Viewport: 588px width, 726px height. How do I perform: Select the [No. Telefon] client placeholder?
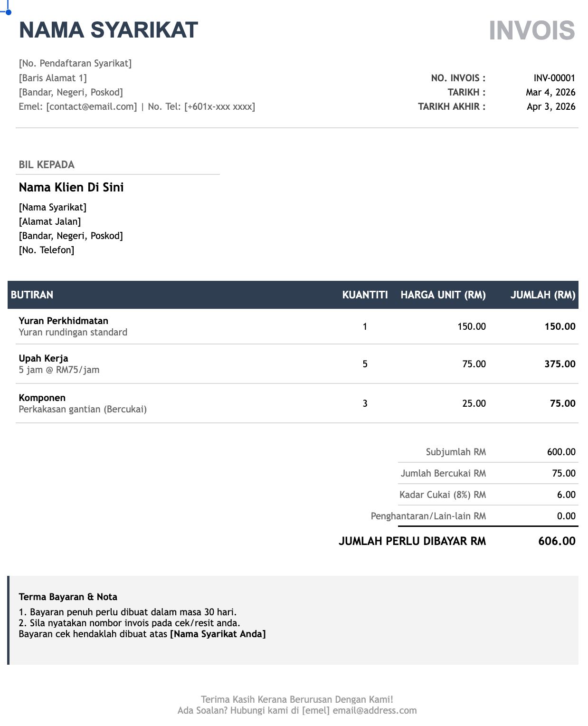pos(47,250)
